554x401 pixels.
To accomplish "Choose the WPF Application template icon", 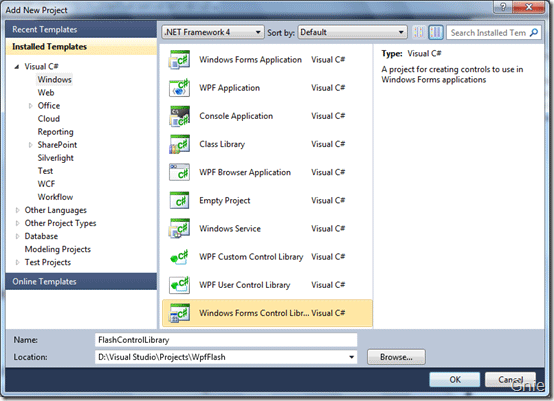I will pyautogui.click(x=179, y=88).
